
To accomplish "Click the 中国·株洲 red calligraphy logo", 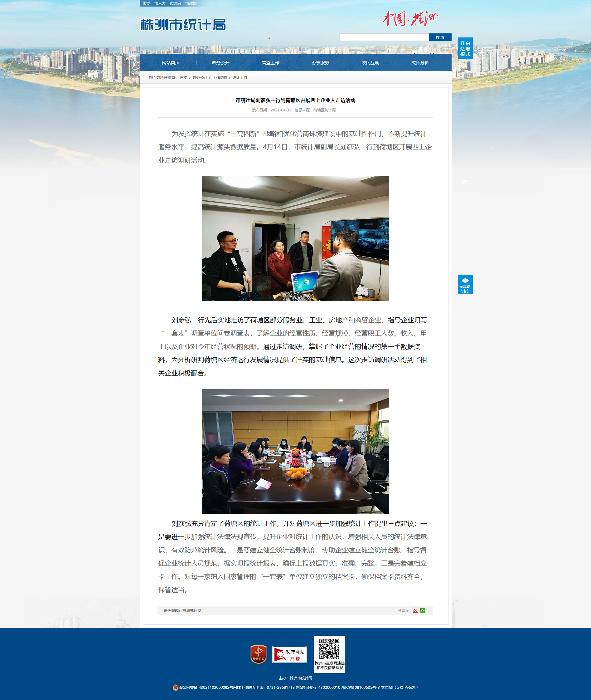I will coord(410,18).
